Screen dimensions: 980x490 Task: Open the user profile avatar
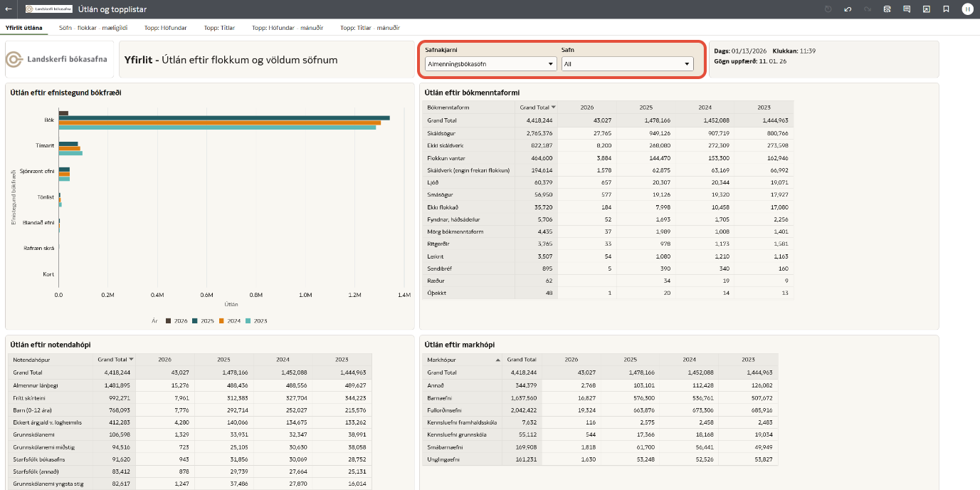click(967, 9)
